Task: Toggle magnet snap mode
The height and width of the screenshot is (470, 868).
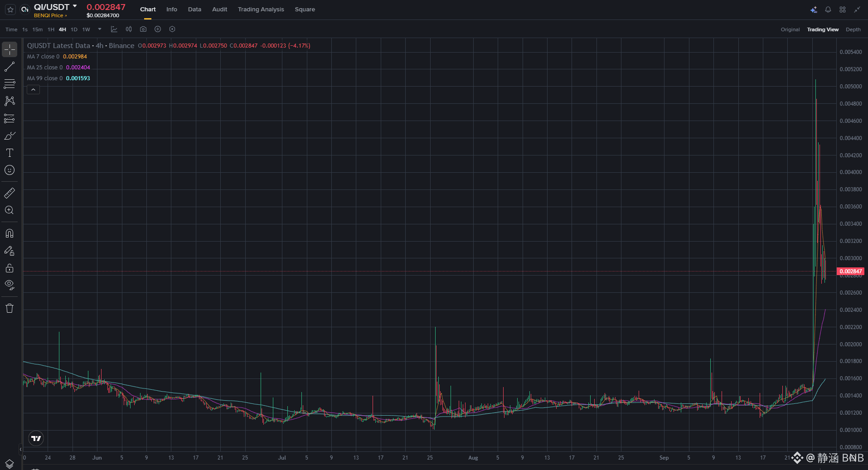Action: [10, 233]
